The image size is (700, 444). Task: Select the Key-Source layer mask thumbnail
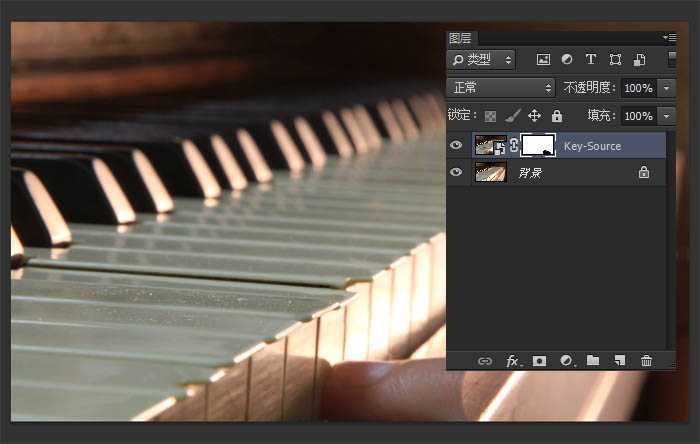click(538, 145)
